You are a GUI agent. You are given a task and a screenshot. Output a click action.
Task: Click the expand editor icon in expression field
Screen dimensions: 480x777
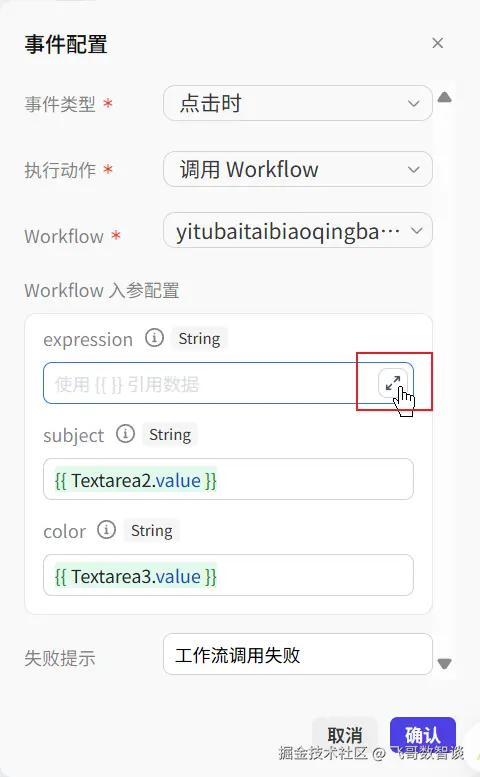(x=393, y=383)
